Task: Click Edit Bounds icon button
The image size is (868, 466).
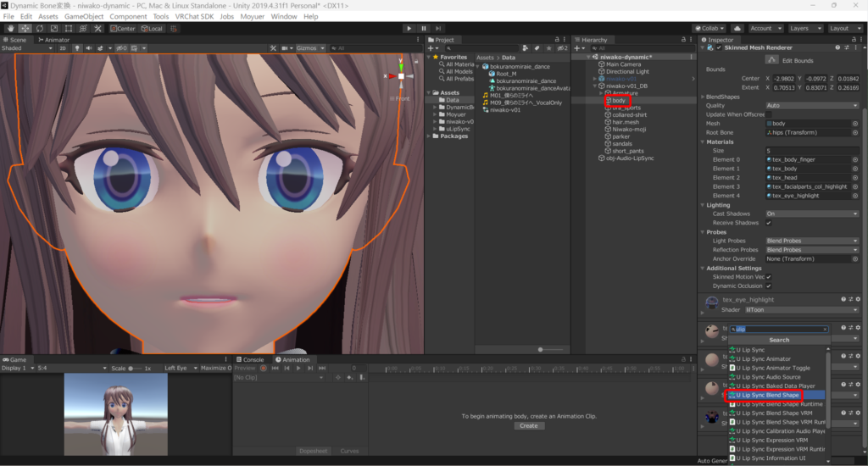Action: [x=771, y=59]
